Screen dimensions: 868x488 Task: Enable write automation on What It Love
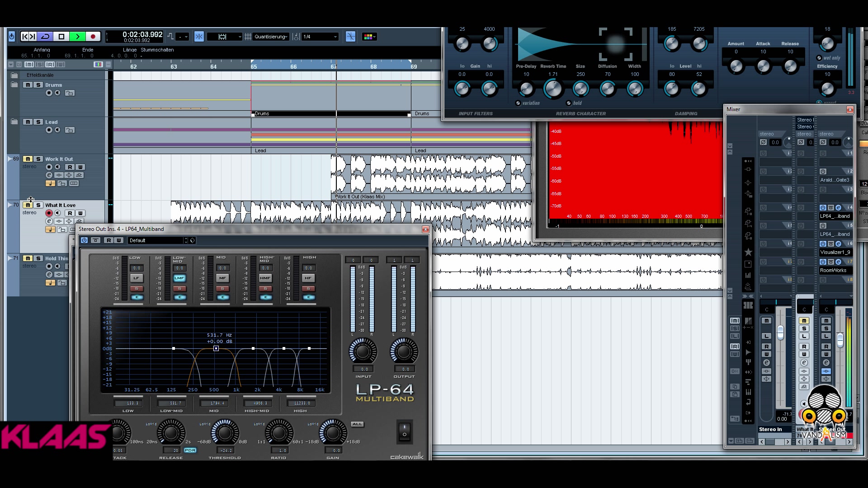pos(80,213)
